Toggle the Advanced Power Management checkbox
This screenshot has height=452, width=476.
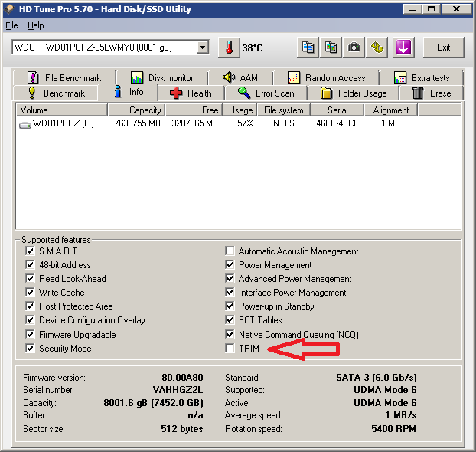coord(230,278)
